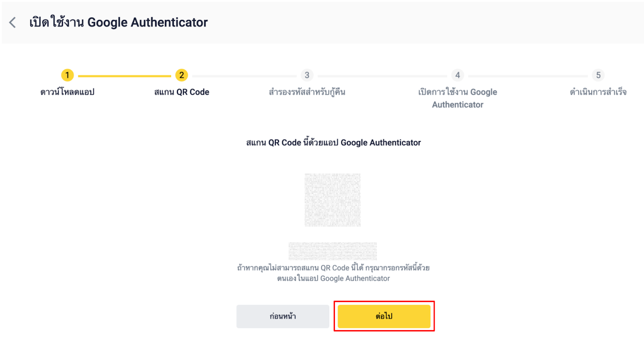Click step 1 yellow circle
Screen dimensions: 644x341
[67, 75]
